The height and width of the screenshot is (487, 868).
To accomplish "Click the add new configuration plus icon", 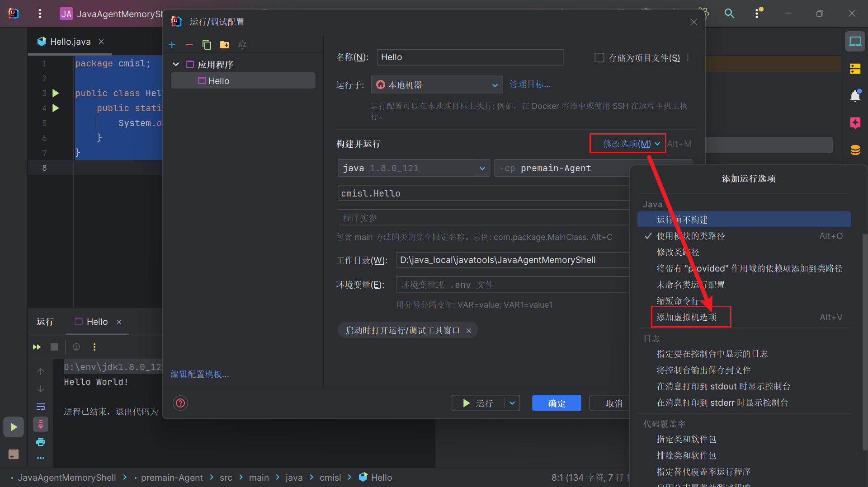I will pos(172,45).
